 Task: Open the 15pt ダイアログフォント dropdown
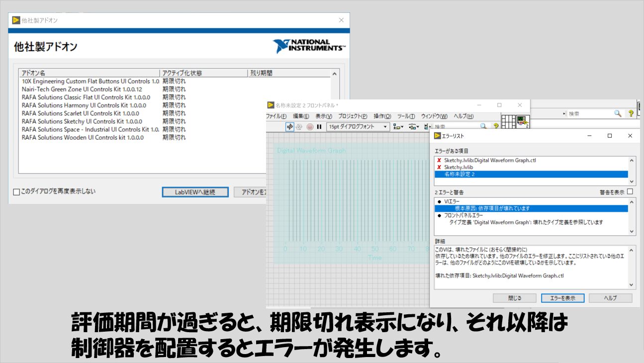358,127
